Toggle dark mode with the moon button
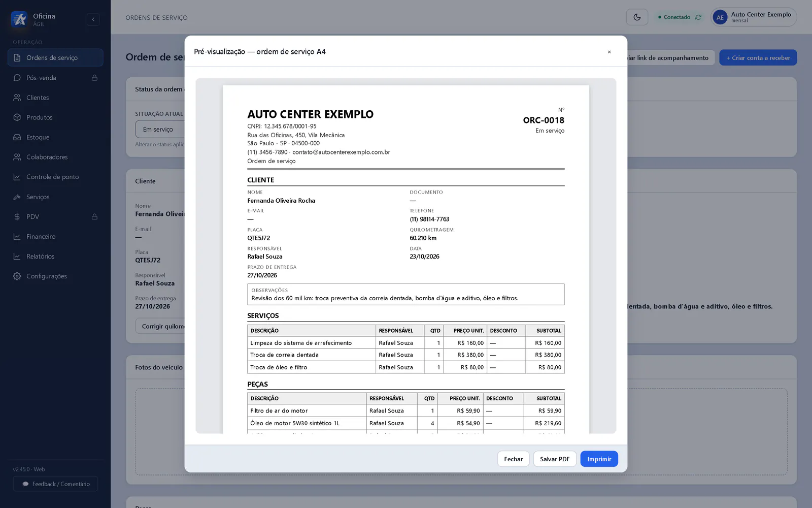This screenshot has width=812, height=508. tap(637, 17)
